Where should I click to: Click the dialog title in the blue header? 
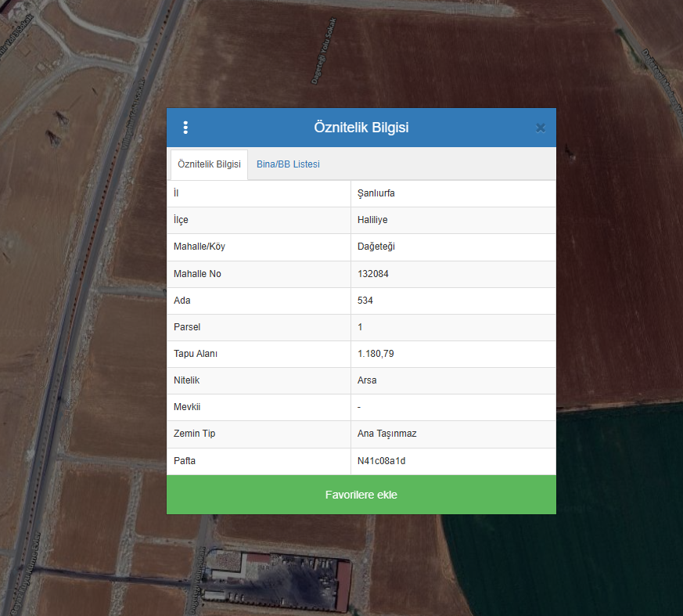pyautogui.click(x=361, y=128)
